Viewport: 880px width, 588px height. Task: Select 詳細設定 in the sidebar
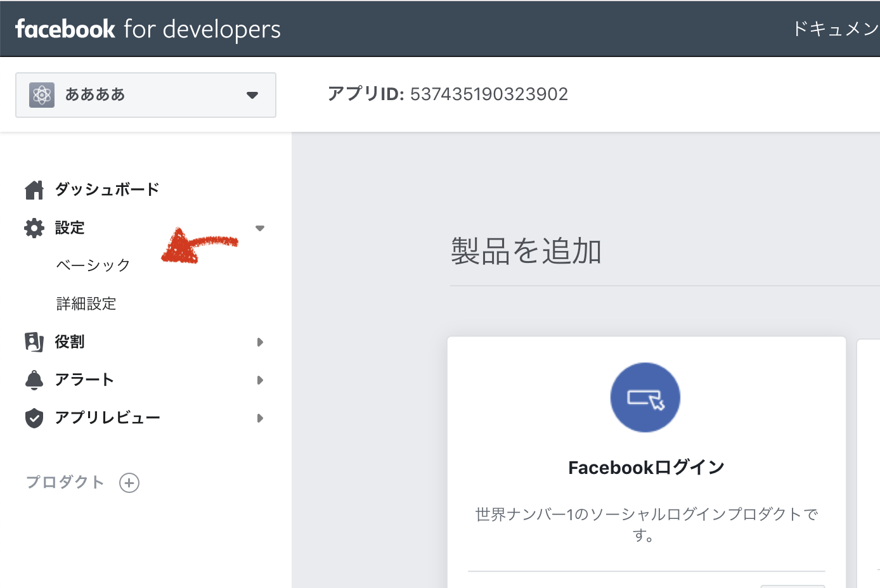[86, 304]
